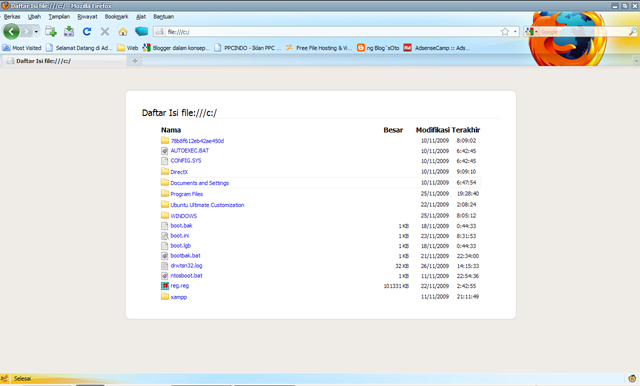The width and height of the screenshot is (640, 386).
Task: Open the ng Blog`sOto bookmark
Action: click(378, 48)
